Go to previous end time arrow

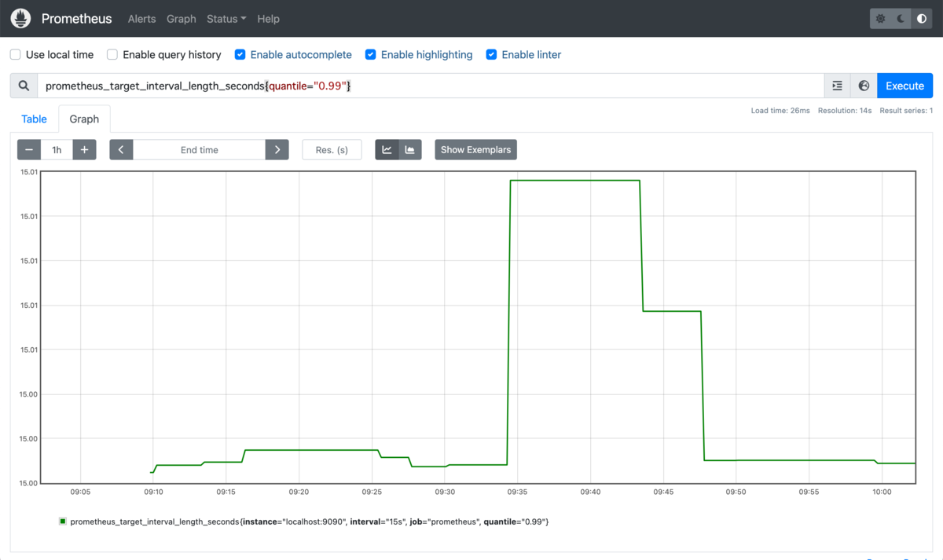(x=121, y=149)
